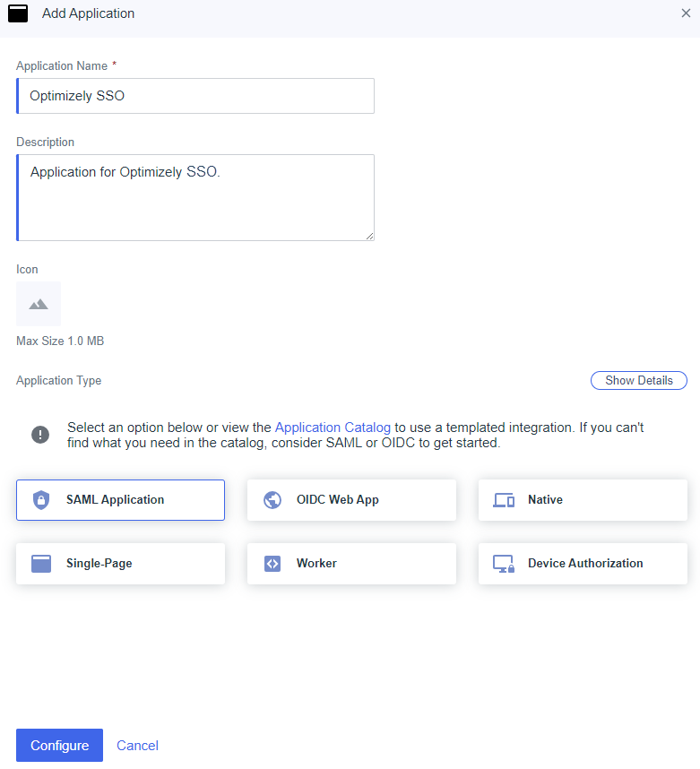Image resolution: width=700 pixels, height=769 pixels.
Task: Click the OIDC Web App globe icon
Action: pyautogui.click(x=272, y=500)
